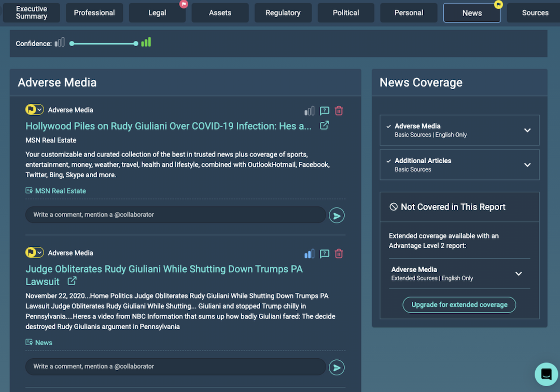Click Upgrade for extended coverage button
The image size is (560, 392).
[x=459, y=305]
